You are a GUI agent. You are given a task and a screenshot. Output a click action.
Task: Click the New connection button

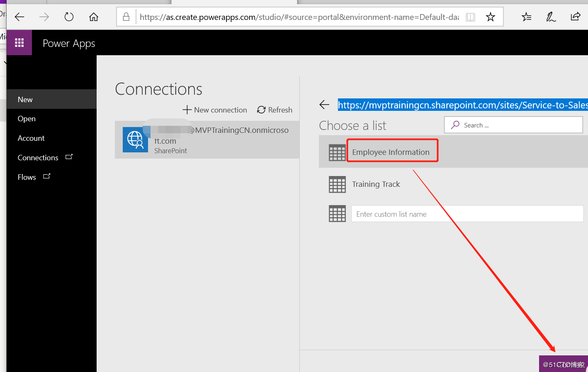(215, 110)
